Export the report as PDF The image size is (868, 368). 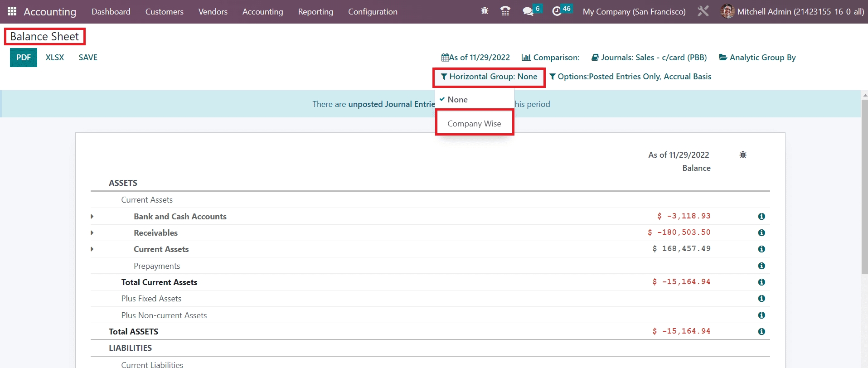(x=24, y=58)
